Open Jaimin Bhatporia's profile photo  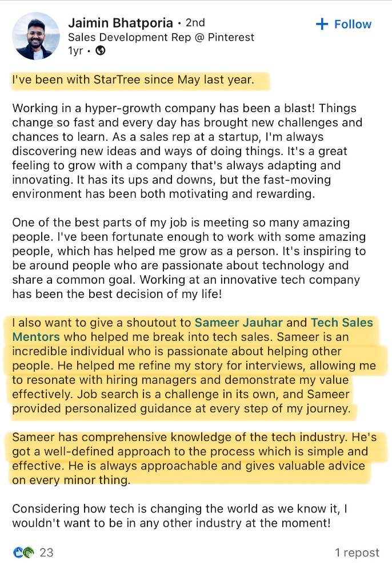pos(35,36)
